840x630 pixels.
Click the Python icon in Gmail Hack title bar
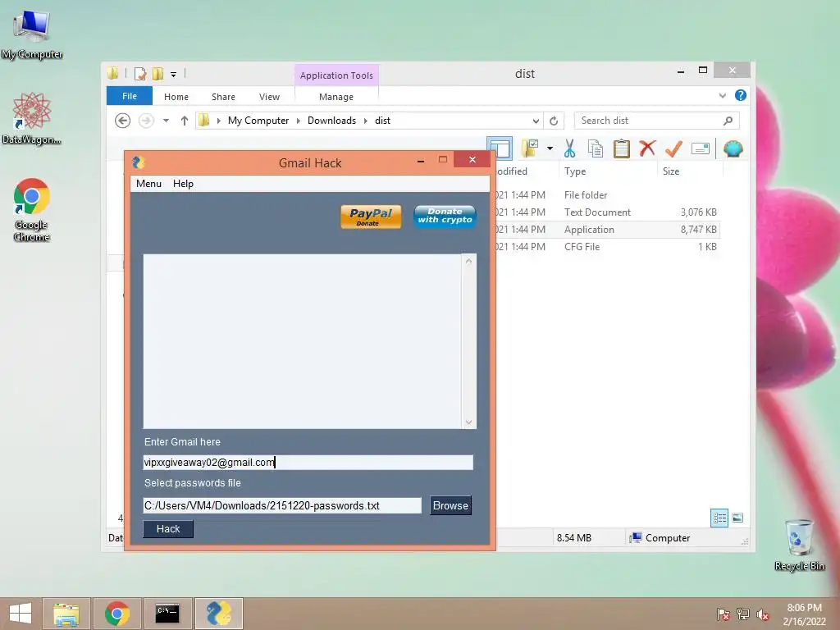pos(138,162)
